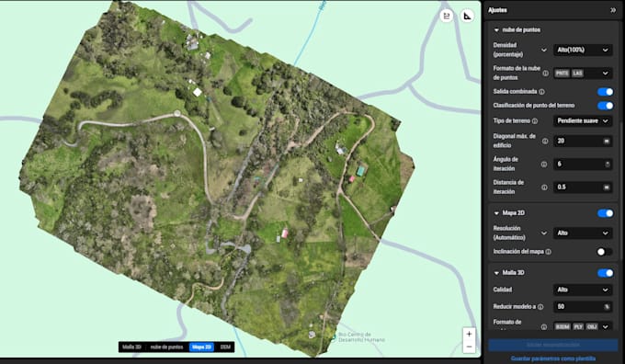Show info for Diagonal máx. de edificio
This screenshot has height=364, width=625.
coord(544,142)
